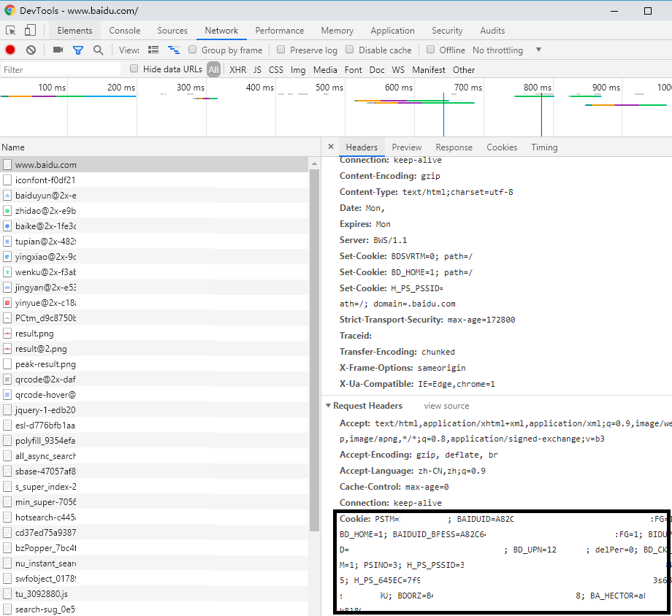
Task: Filter requests by Doc
Action: 377,69
